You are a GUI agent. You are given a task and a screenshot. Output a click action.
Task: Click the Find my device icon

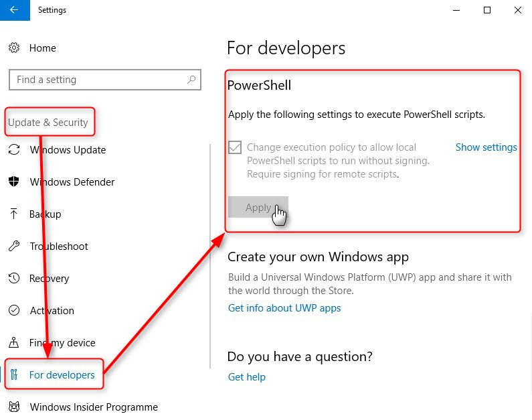click(x=13, y=342)
